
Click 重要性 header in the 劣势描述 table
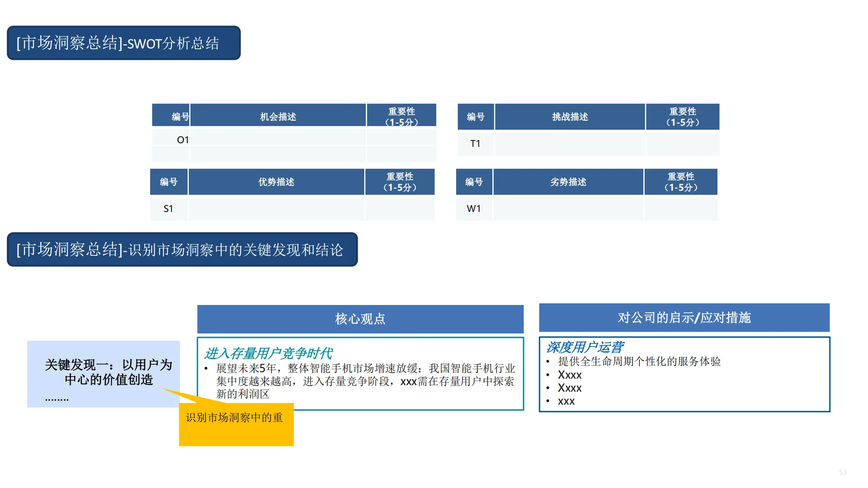tap(681, 182)
